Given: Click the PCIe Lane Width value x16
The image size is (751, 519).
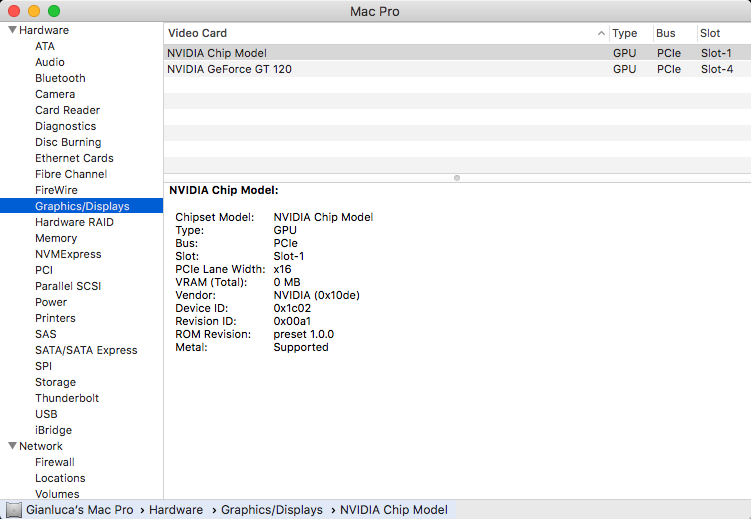Looking at the screenshot, I should 283,269.
